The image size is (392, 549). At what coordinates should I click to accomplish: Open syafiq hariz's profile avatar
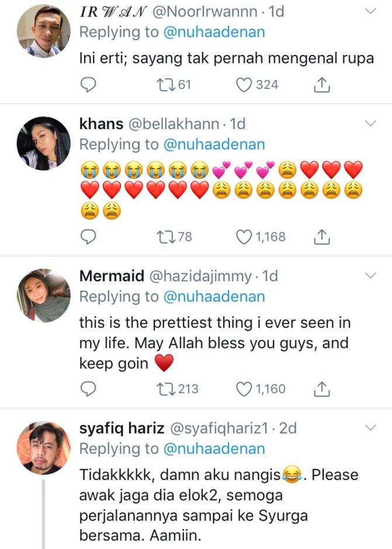tap(43, 447)
